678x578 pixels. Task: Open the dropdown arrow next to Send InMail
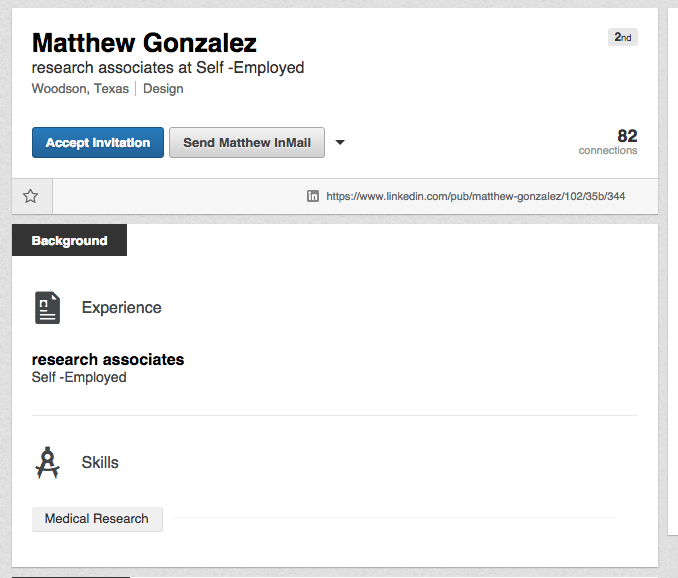click(340, 143)
